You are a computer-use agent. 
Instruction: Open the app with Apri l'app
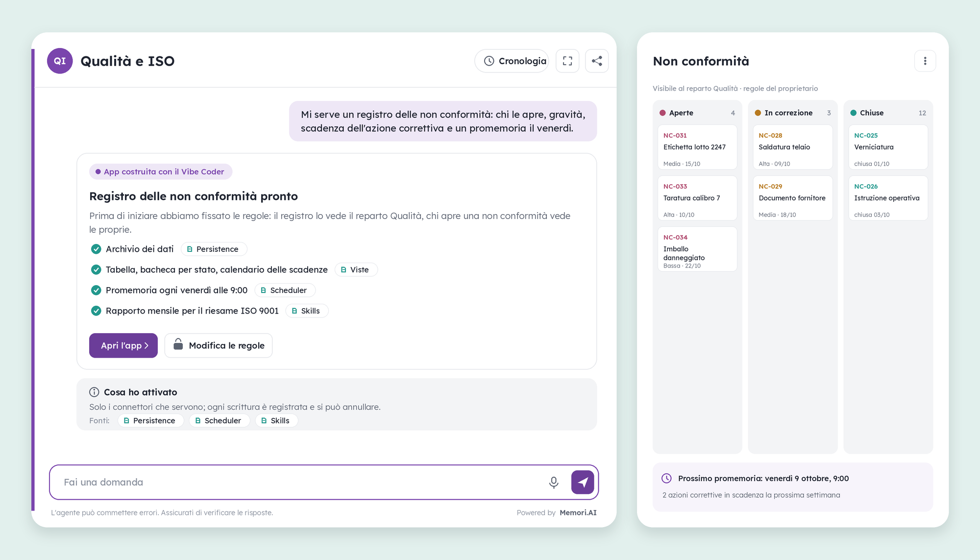pos(123,345)
